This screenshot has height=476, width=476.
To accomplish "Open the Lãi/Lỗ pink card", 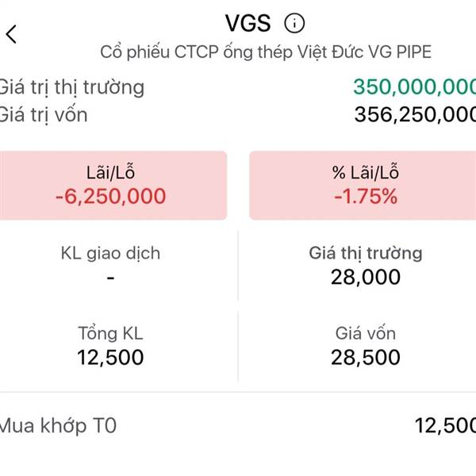I will click(x=113, y=186).
